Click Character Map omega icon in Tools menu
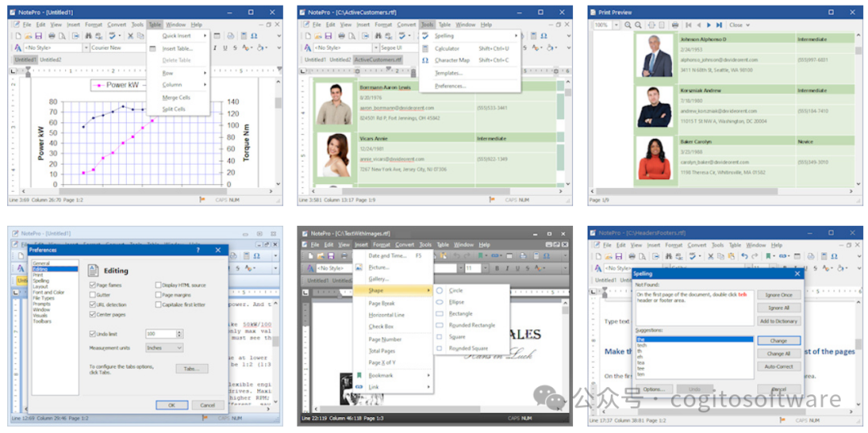 [x=425, y=60]
